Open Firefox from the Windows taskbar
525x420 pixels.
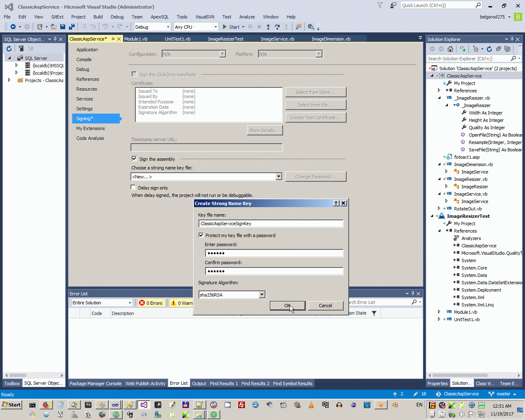(46, 405)
